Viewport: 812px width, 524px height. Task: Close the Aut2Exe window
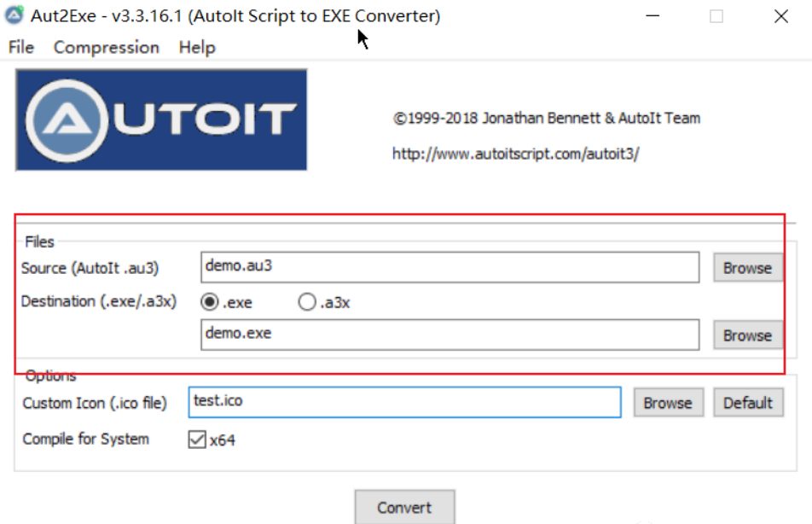tap(781, 16)
